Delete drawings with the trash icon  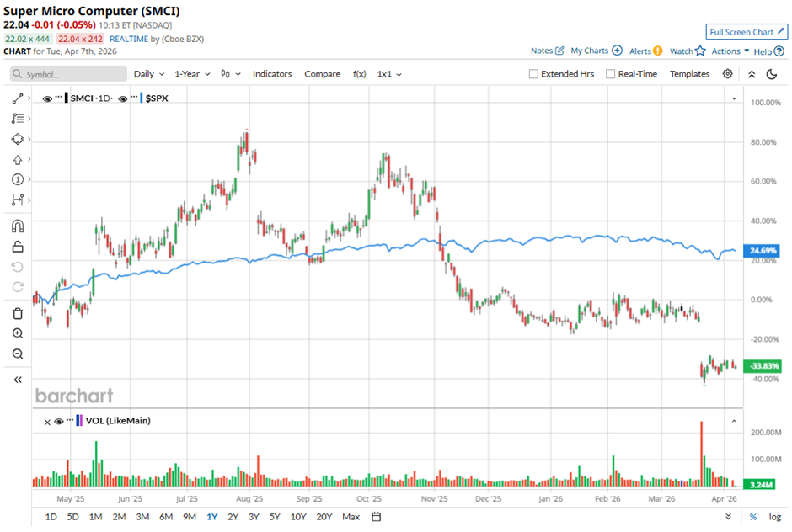pyautogui.click(x=17, y=313)
